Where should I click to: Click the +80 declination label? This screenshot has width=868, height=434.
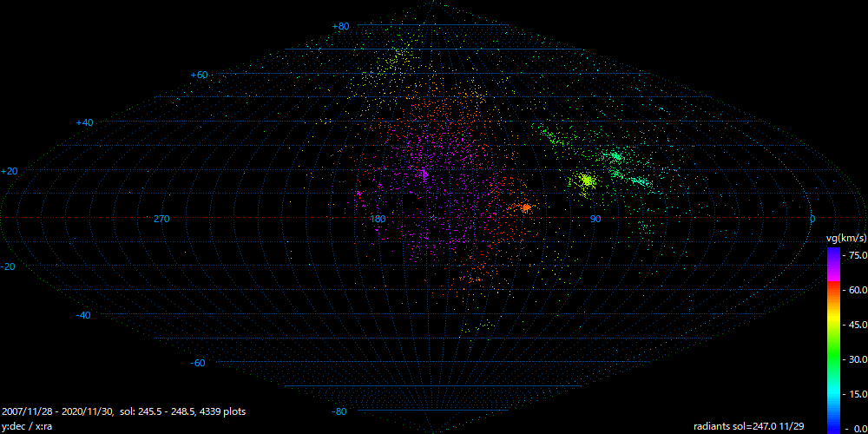[x=340, y=26]
